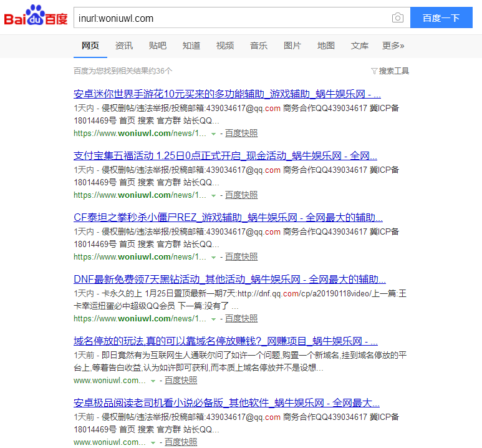The width and height of the screenshot is (482, 448).
Task: Click the 搜索工具 filter icon
Action: point(374,71)
